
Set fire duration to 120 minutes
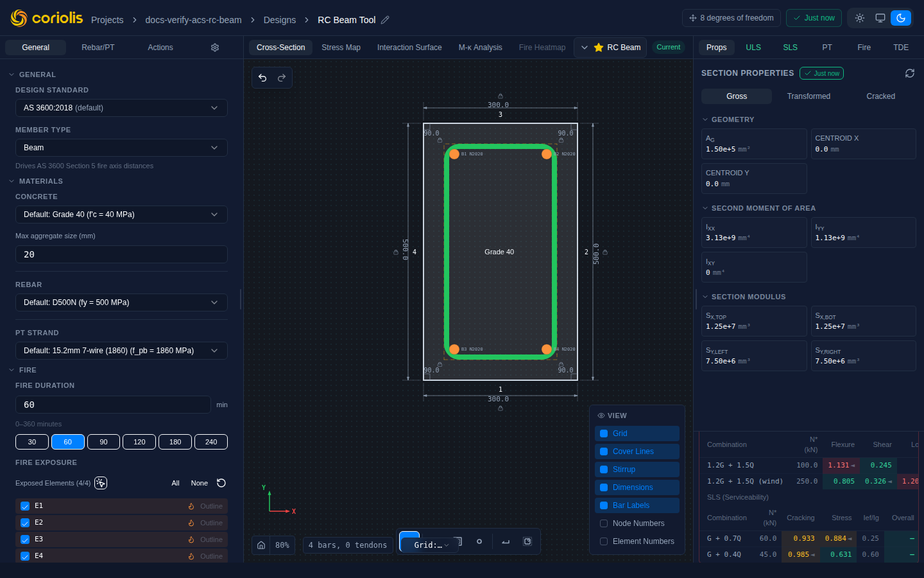click(x=139, y=442)
